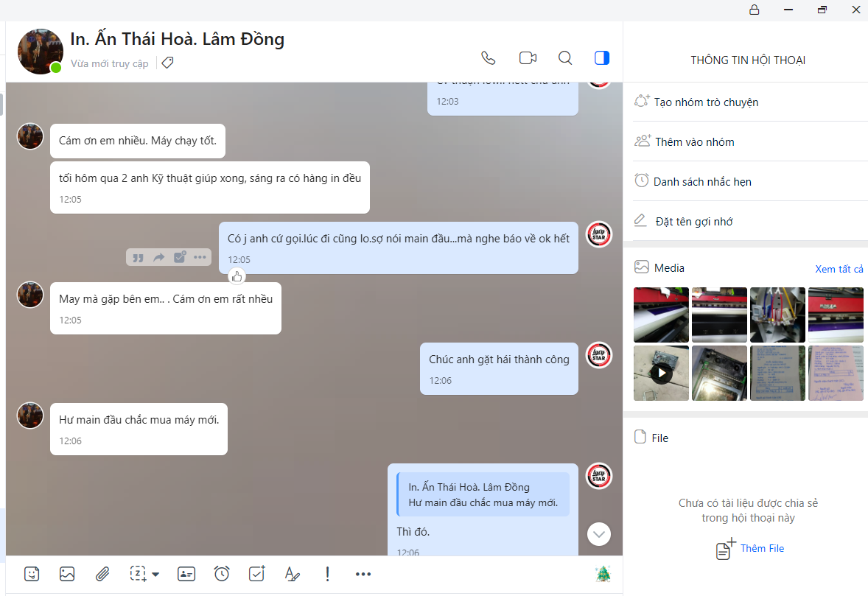Open the reminder alarm clock tool
The width and height of the screenshot is (868, 596).
(222, 574)
